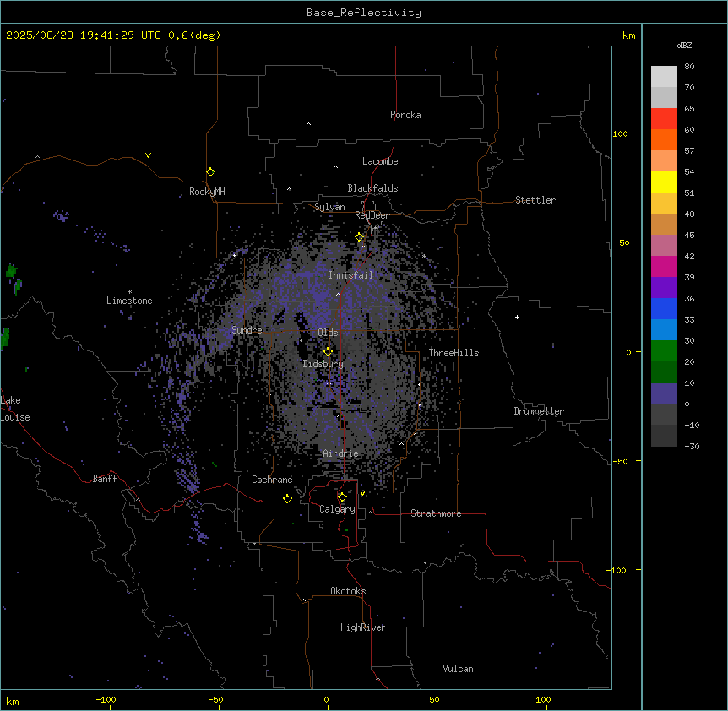Screen dimensions: 728x711
Task: Click the 50 tick on the right axis
Action: tap(624, 242)
